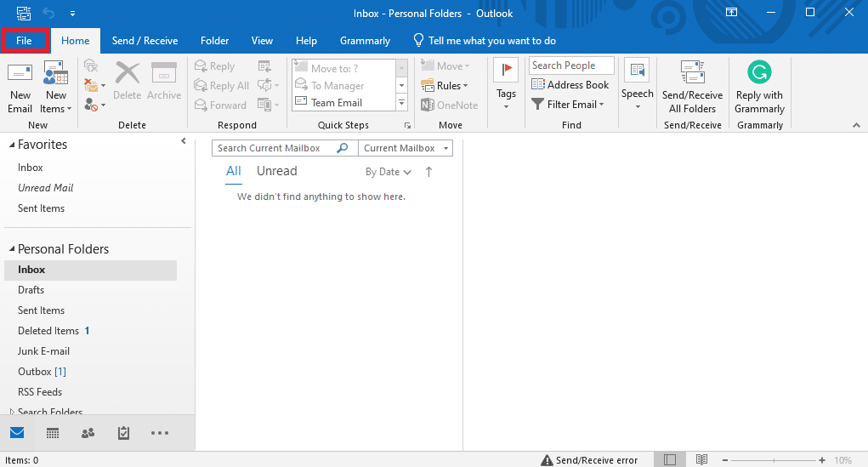Open People contacts in navigation bar

pos(88,433)
